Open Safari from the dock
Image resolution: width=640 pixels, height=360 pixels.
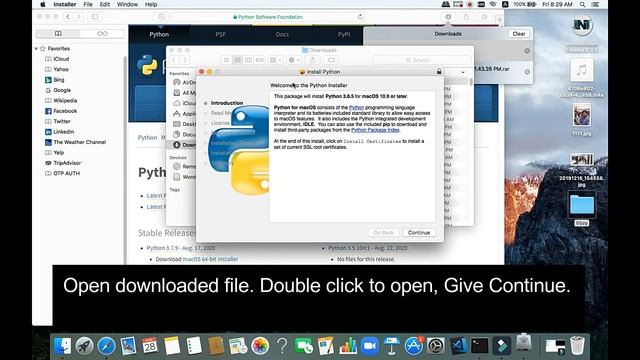coord(106,346)
